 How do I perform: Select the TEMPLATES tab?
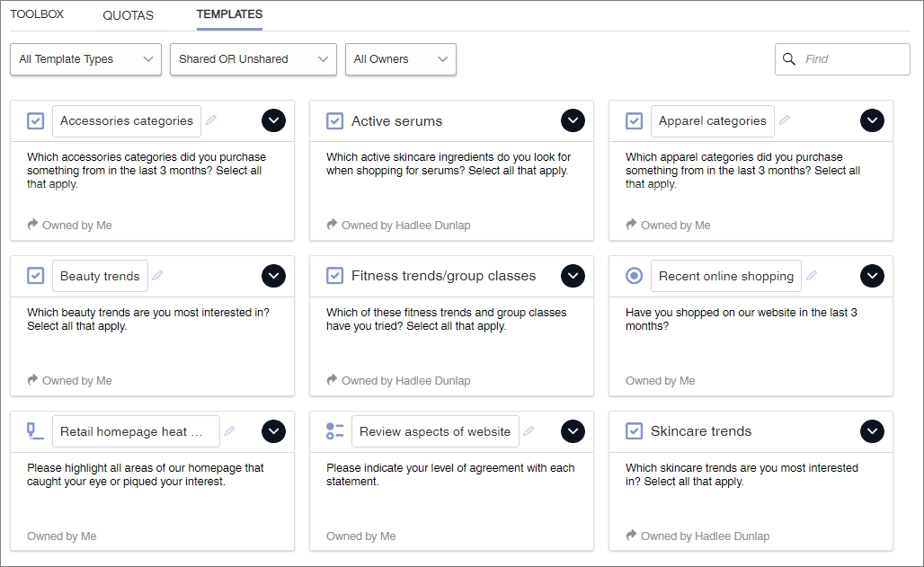229,14
